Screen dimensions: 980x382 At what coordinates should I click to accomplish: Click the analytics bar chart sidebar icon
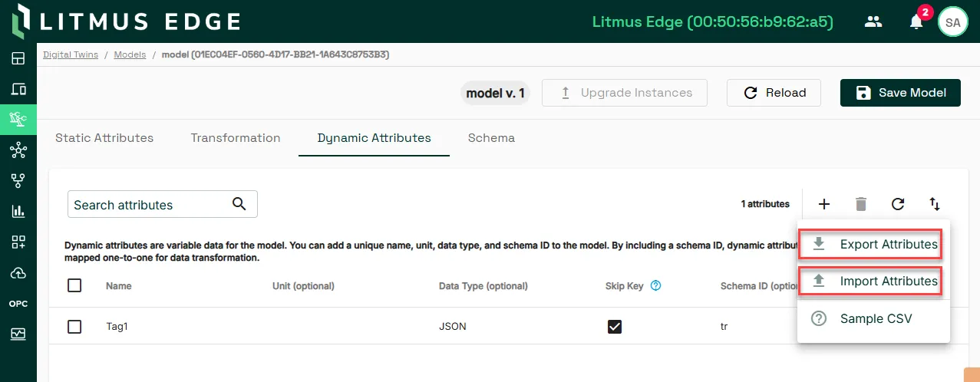[18, 211]
